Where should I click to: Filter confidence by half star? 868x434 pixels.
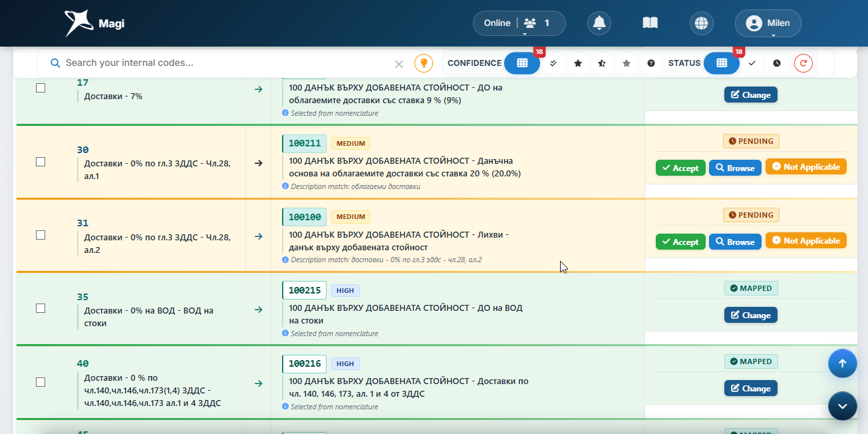[x=602, y=63]
